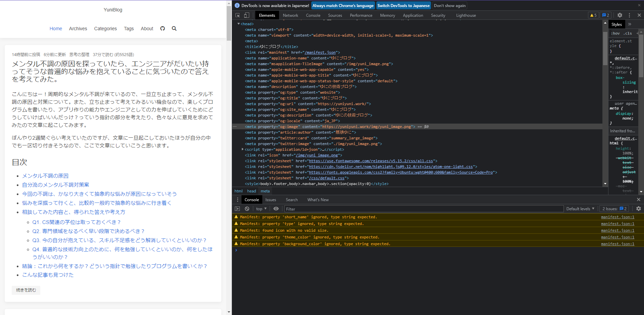Open the About link in blog navbar
Viewport: 644px width, 315px height.
(147, 29)
